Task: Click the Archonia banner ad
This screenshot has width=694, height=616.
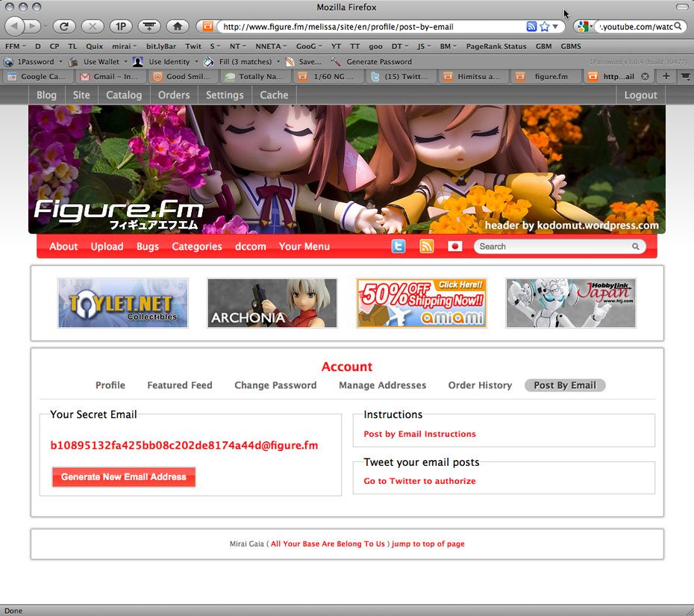Action: point(272,303)
